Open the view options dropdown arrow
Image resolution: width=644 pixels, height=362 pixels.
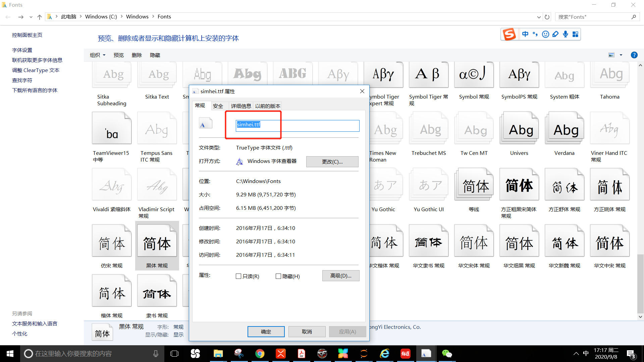pos(621,55)
